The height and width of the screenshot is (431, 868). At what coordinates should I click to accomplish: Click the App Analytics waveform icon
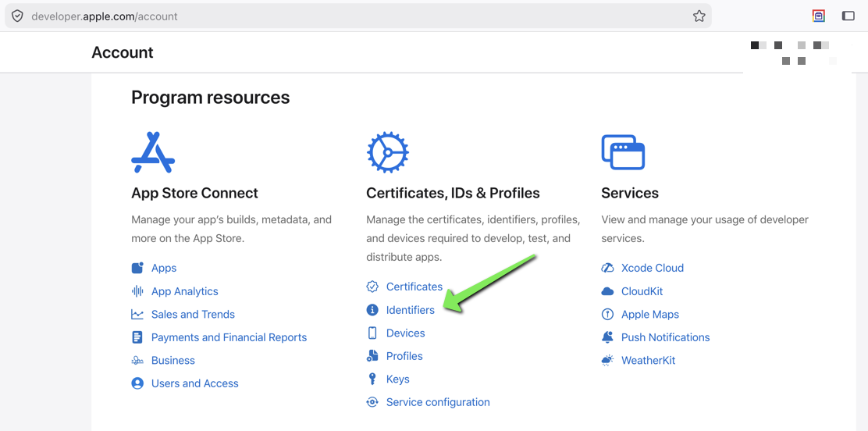coord(137,291)
